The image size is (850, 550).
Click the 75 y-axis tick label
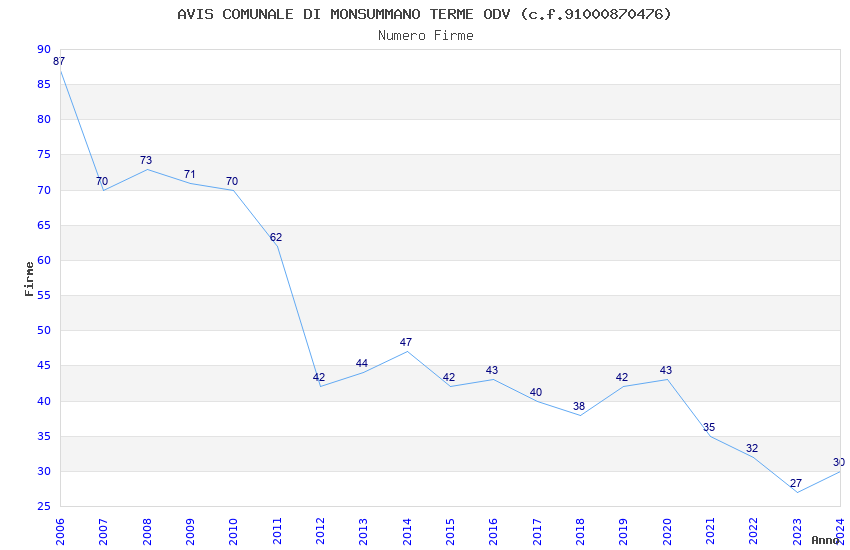click(44, 155)
